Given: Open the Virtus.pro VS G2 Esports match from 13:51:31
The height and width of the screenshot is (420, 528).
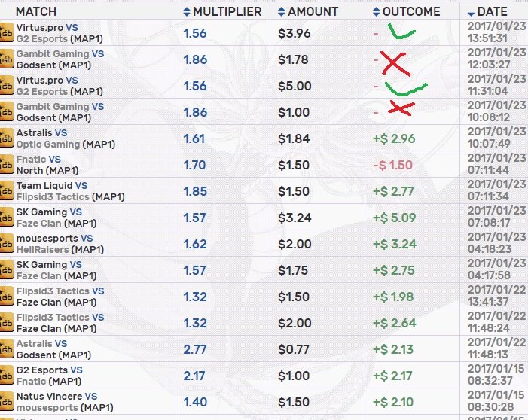Looking at the screenshot, I should 60,33.
